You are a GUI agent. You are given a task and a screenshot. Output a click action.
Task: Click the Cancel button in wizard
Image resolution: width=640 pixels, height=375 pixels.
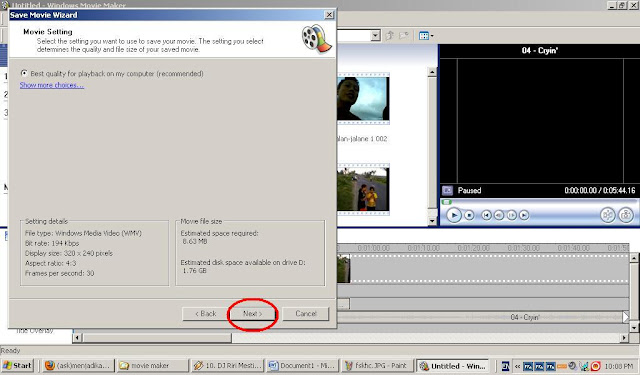point(306,313)
